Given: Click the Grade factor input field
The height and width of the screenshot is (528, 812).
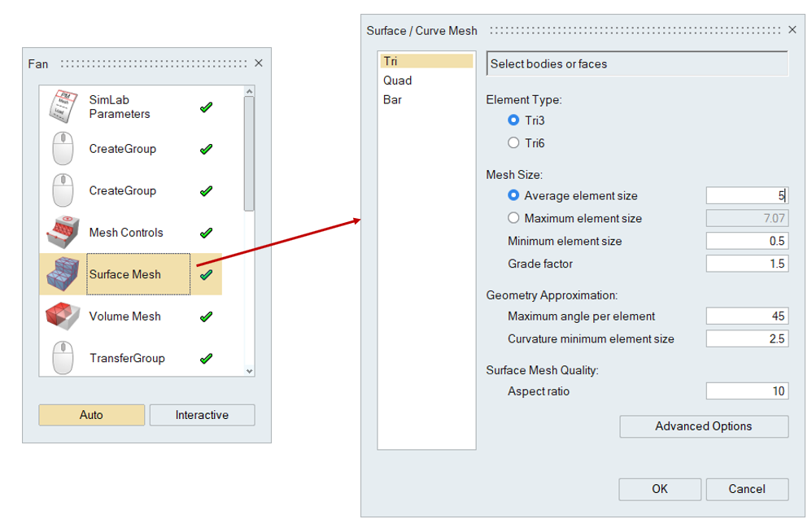Looking at the screenshot, I should point(746,264).
